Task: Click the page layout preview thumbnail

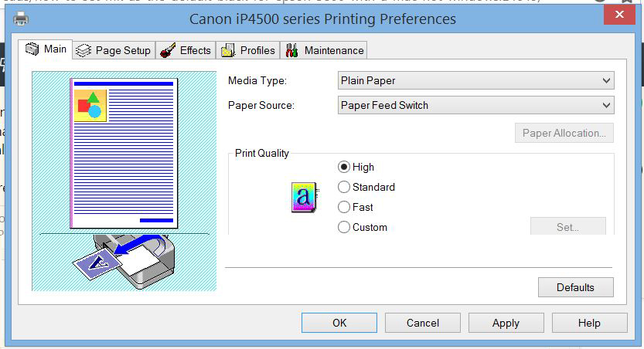Action: tap(124, 151)
